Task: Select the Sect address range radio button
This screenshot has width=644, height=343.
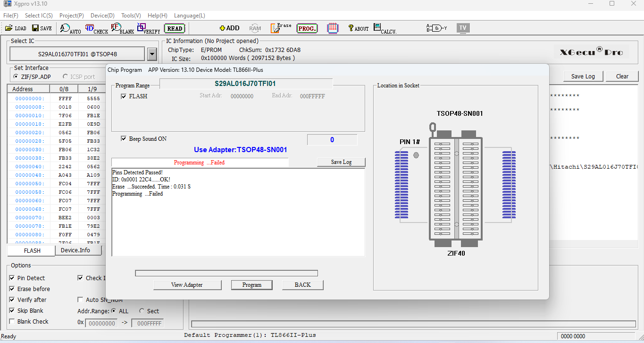Action: click(142, 311)
